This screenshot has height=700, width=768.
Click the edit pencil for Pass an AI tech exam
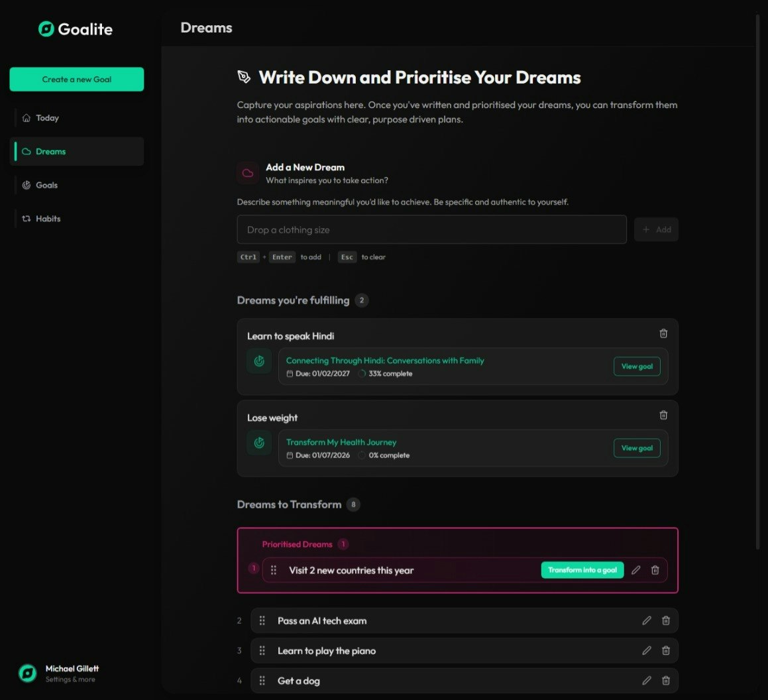point(647,620)
